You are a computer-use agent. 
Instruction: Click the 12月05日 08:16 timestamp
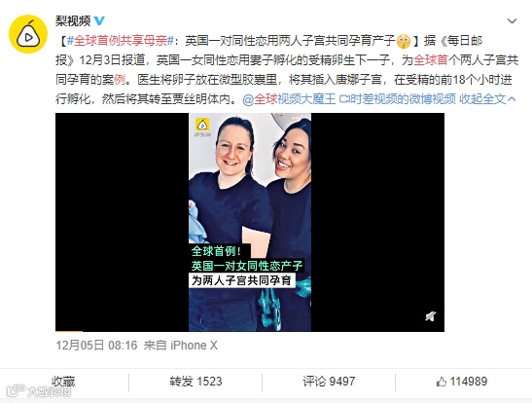pos(96,346)
